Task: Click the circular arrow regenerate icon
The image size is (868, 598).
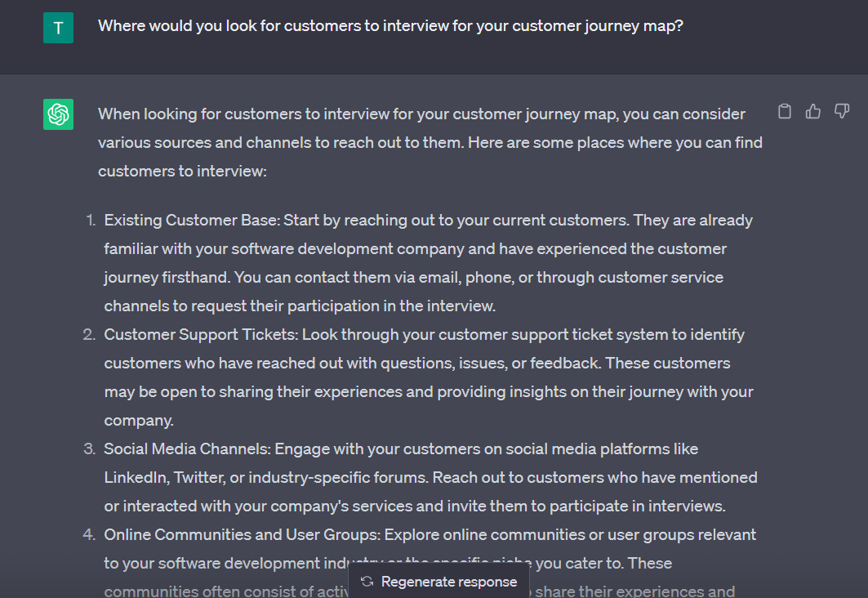Action: tap(367, 582)
